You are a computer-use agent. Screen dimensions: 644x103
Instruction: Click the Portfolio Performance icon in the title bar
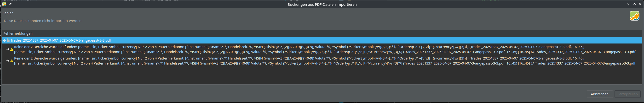(x=4, y=4)
